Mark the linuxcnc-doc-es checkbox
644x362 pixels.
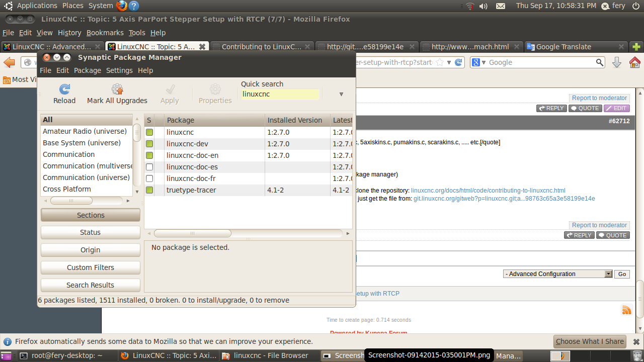click(x=149, y=167)
